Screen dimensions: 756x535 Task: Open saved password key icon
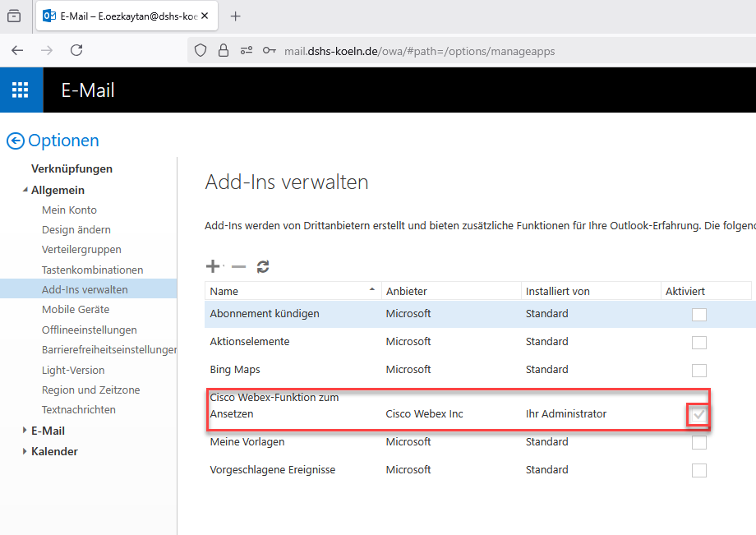(269, 51)
